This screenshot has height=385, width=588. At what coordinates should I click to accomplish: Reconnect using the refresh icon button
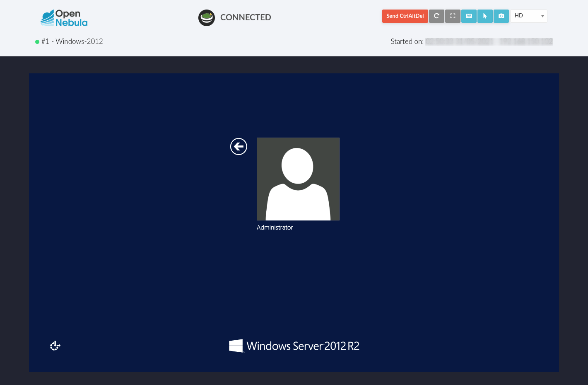436,16
